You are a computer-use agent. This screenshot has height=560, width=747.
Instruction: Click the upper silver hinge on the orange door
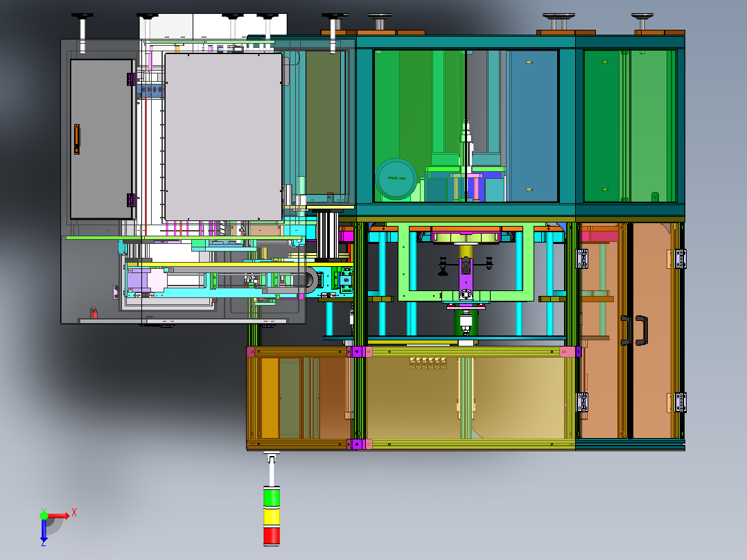680,259
